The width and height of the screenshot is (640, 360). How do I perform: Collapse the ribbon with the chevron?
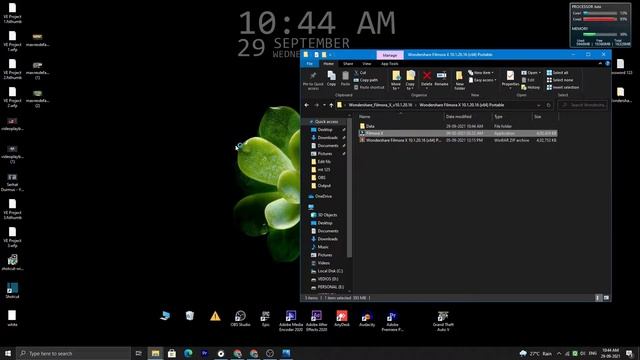pos(600,64)
